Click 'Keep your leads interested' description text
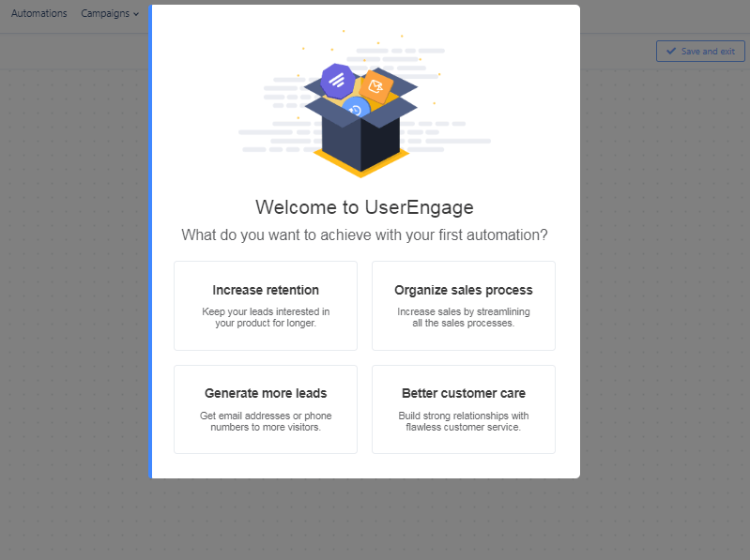 click(266, 317)
